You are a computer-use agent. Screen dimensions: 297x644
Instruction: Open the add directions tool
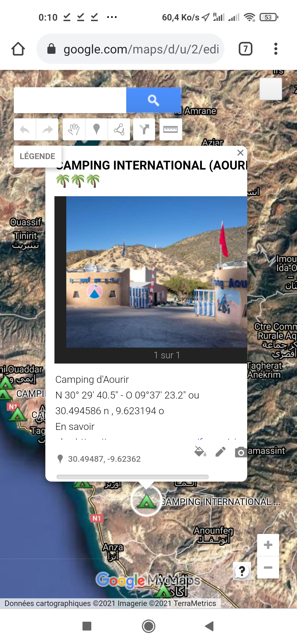coord(144,129)
